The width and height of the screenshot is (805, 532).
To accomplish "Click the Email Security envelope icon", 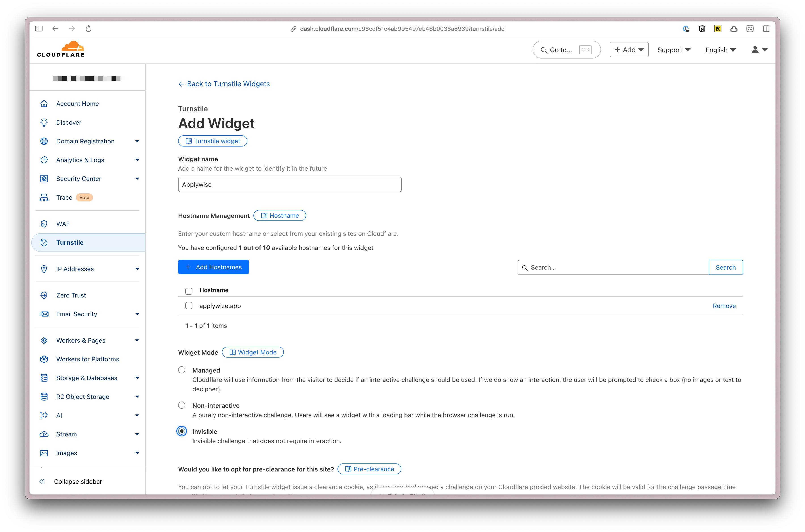I will [44, 314].
